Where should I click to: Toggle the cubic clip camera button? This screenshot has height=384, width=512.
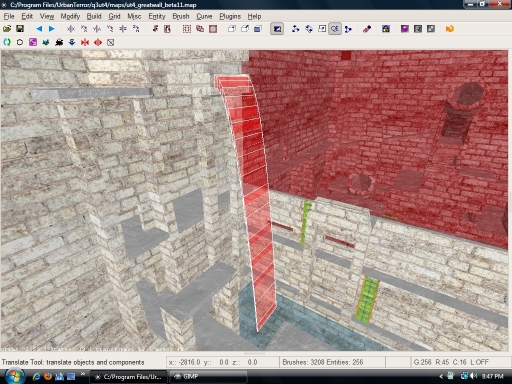point(277,29)
